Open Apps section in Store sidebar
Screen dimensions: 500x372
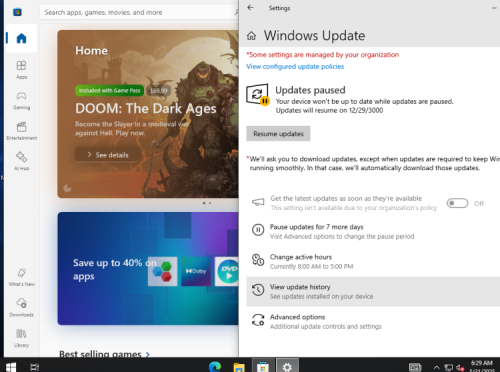click(21, 69)
